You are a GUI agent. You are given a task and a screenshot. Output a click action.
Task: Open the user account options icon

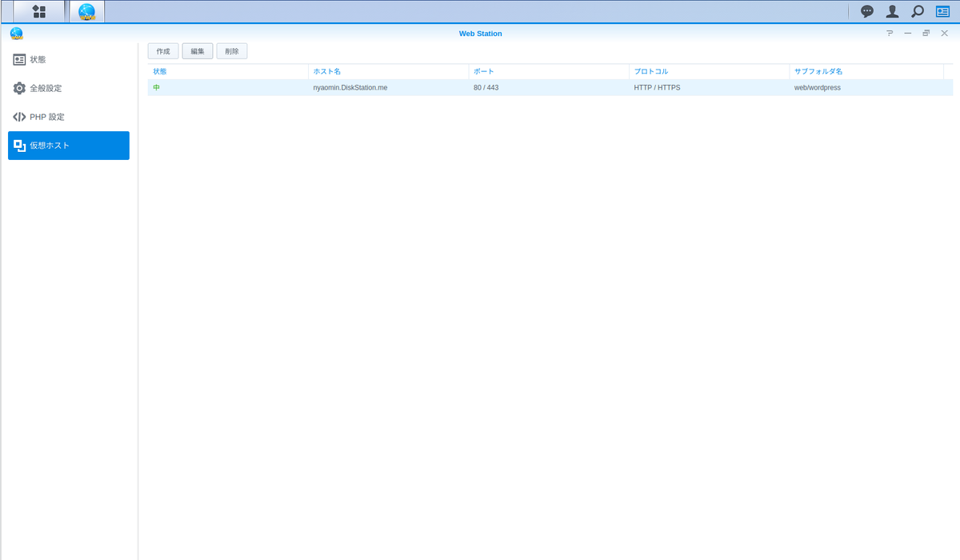click(892, 11)
